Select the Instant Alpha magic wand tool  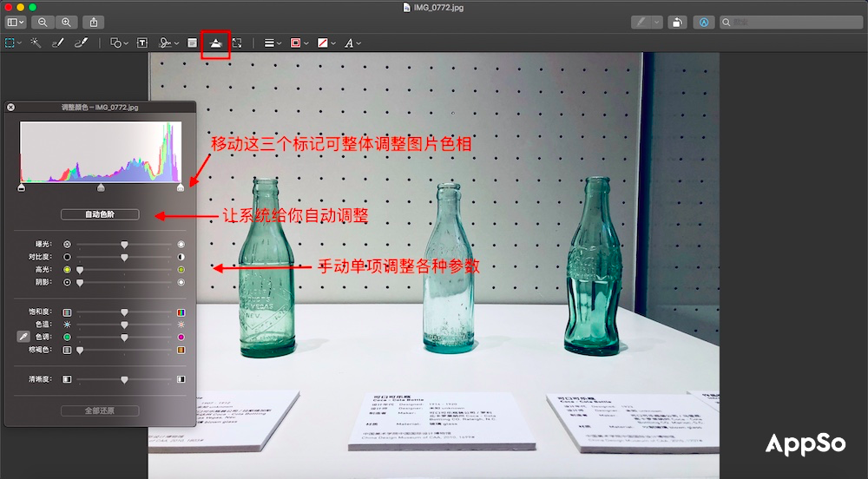pos(36,42)
